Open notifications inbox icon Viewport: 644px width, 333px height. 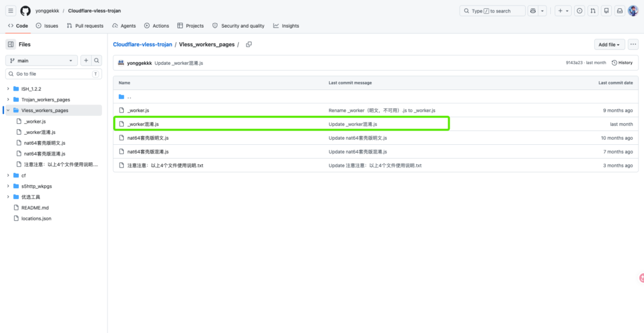(x=619, y=11)
